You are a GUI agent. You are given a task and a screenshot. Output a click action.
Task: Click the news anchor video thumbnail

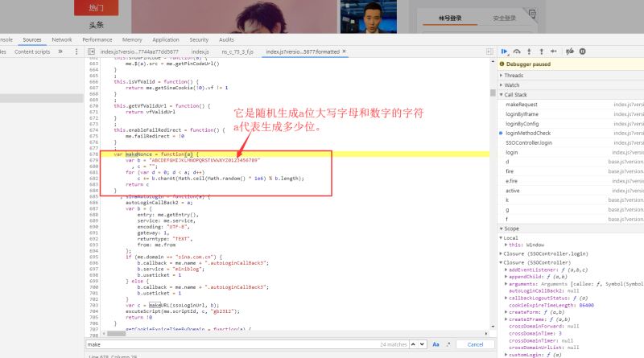point(369,16)
